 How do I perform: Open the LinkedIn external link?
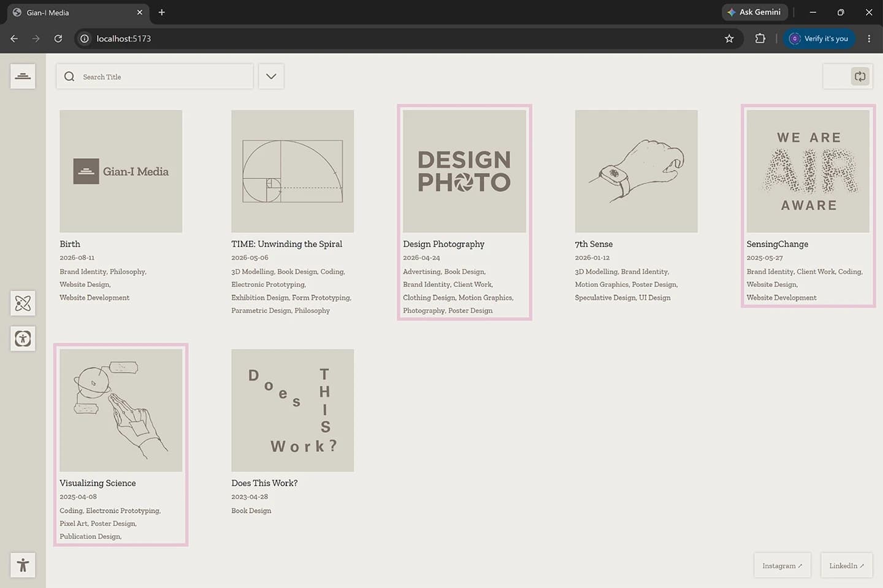[846, 565]
